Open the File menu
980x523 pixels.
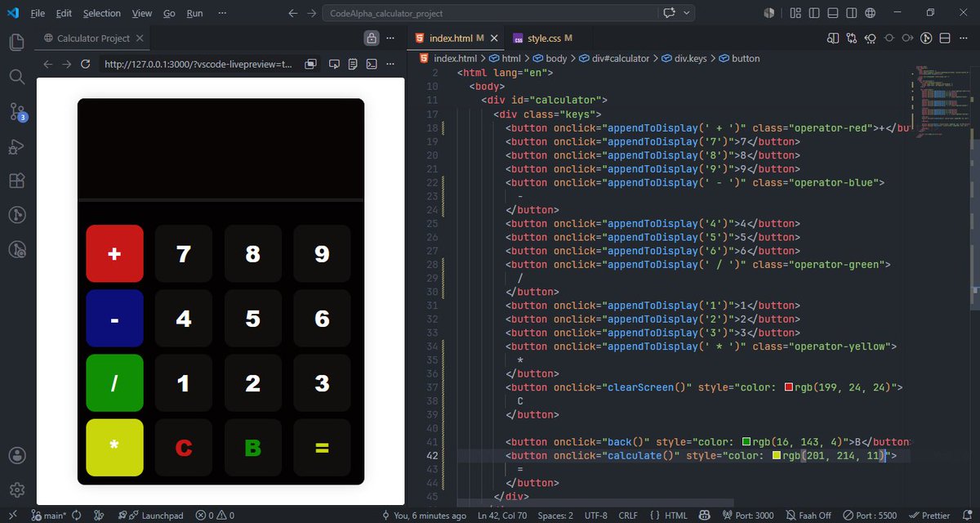click(38, 13)
